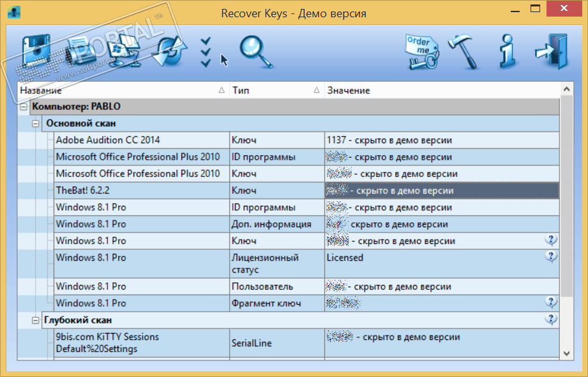Click value cell of Доп. информация row
Viewport: 588px width, 377px height.
[x=442, y=224]
